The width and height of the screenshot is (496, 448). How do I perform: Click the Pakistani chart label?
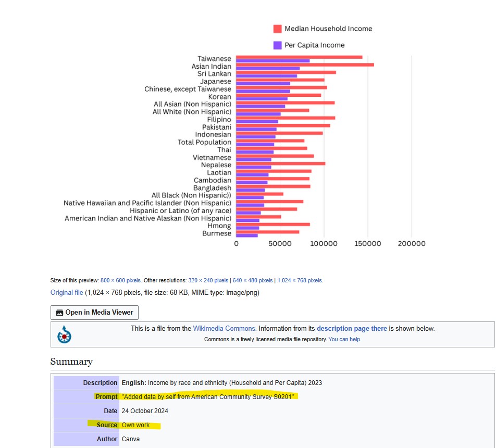click(x=217, y=127)
